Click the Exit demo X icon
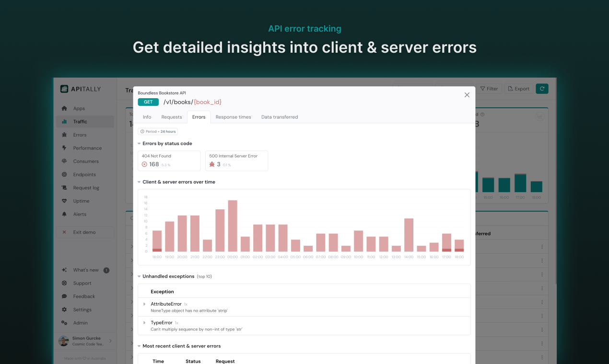609x364 pixels. point(64,232)
